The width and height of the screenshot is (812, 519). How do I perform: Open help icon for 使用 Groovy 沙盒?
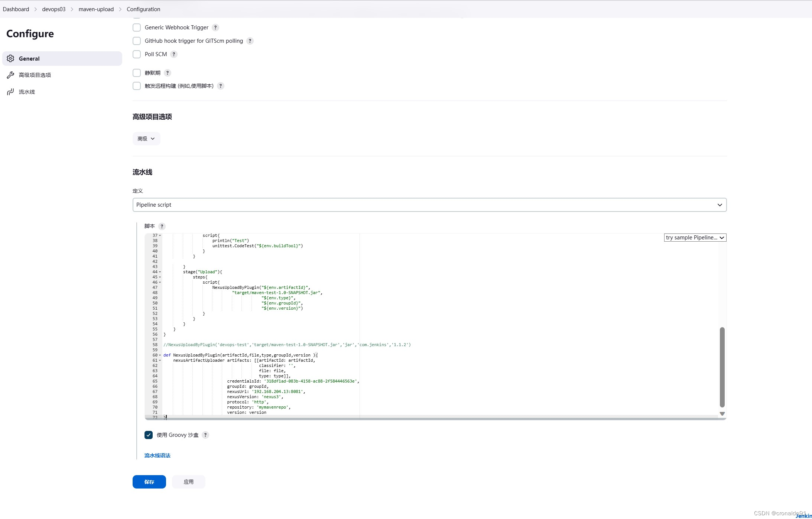click(x=205, y=435)
